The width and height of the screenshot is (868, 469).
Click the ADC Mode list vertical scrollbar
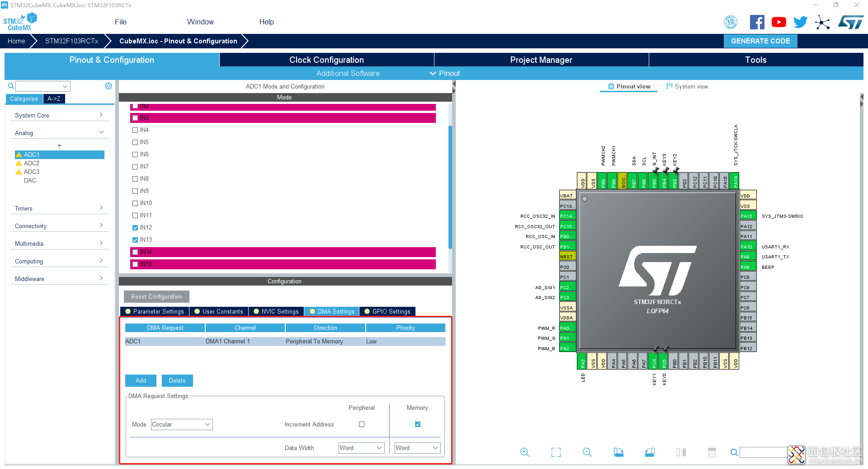(x=450, y=187)
